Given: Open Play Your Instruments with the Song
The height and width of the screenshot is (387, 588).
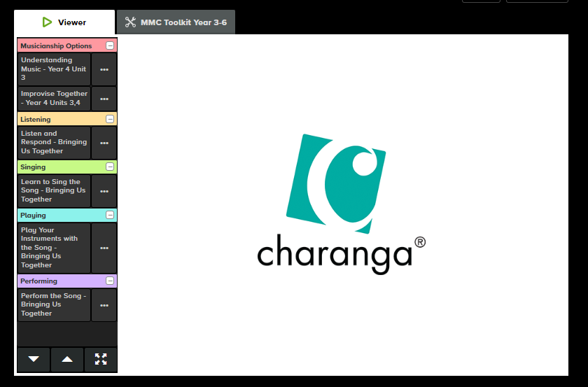Looking at the screenshot, I should click(x=55, y=248).
